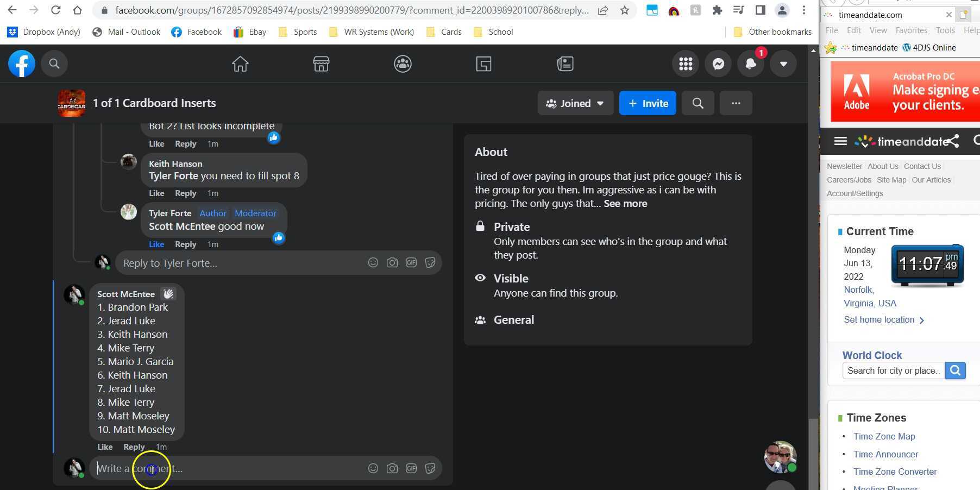Viewport: 980px width, 490px height.
Task: Like Scott McEntee's list comment
Action: [105, 447]
